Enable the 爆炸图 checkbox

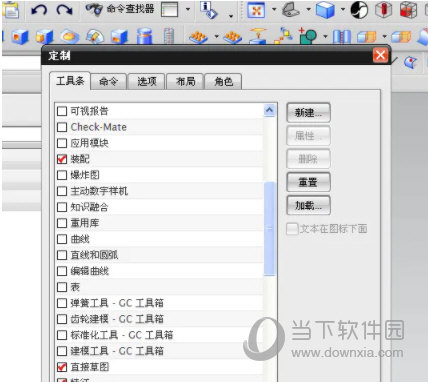(x=62, y=175)
